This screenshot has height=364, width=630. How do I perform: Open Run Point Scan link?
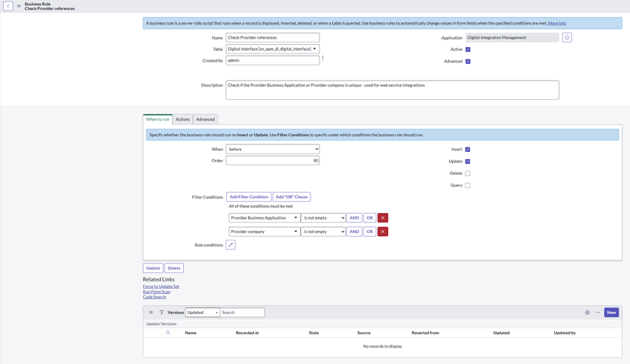pyautogui.click(x=156, y=292)
